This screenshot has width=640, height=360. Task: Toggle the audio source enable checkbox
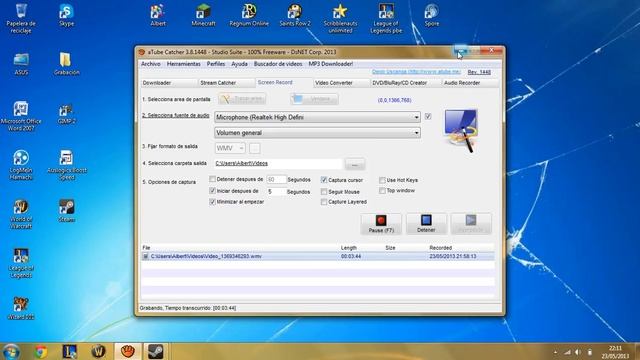point(428,116)
